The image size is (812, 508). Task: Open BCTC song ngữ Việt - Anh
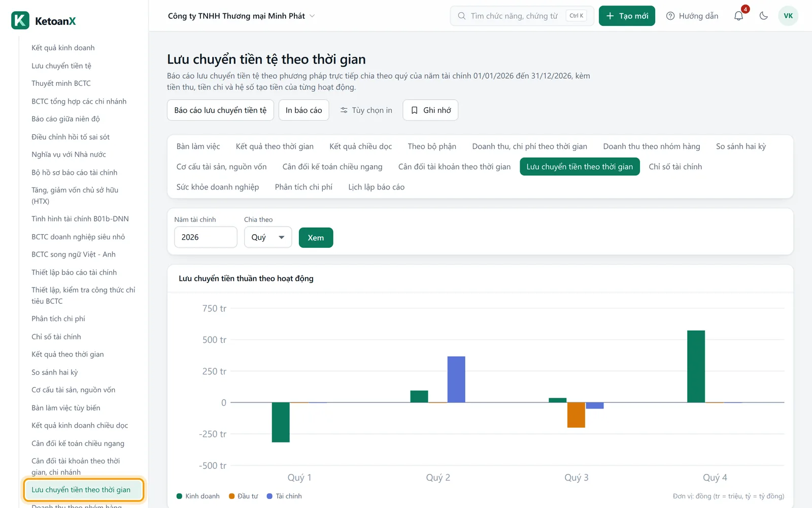pyautogui.click(x=74, y=255)
